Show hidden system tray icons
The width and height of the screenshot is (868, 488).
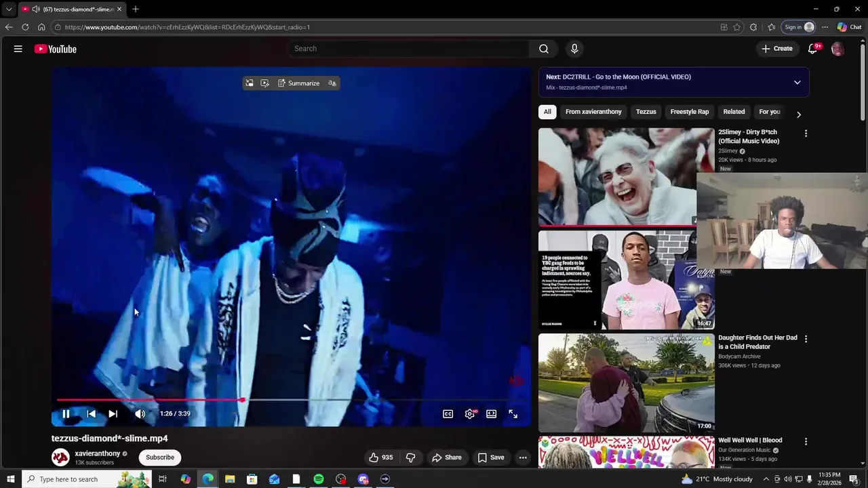[766, 479]
